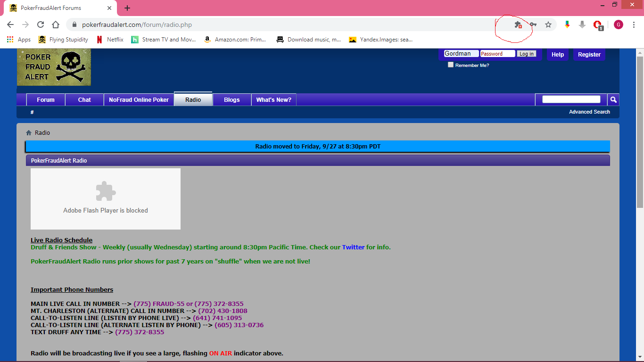Click the Poker Fraud Alert skull logo

(54, 67)
